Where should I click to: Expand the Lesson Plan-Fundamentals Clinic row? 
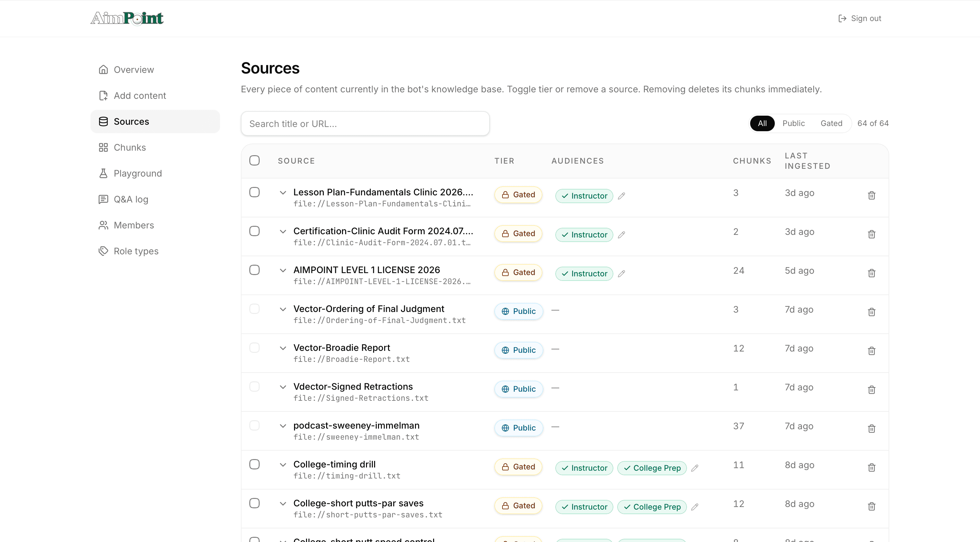pos(283,193)
